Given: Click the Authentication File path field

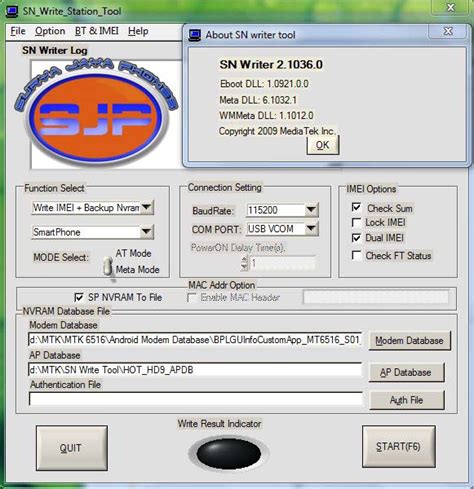Looking at the screenshot, I should (196, 399).
